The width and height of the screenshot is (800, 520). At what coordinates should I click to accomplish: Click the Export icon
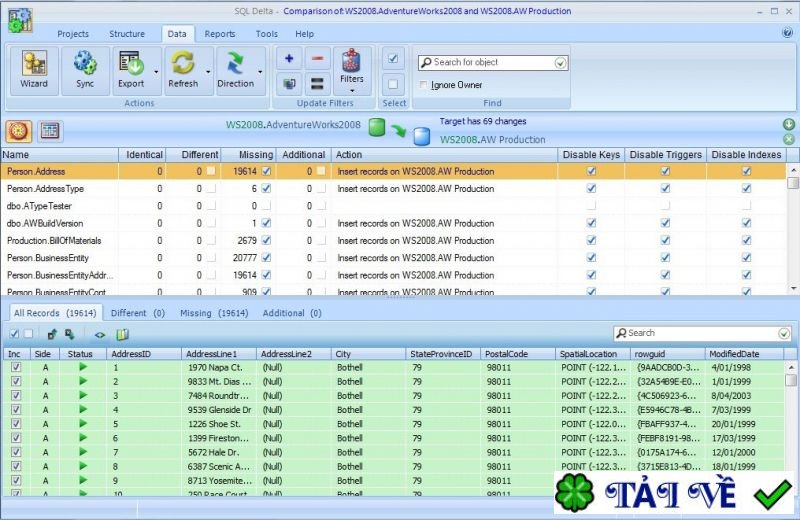point(131,65)
